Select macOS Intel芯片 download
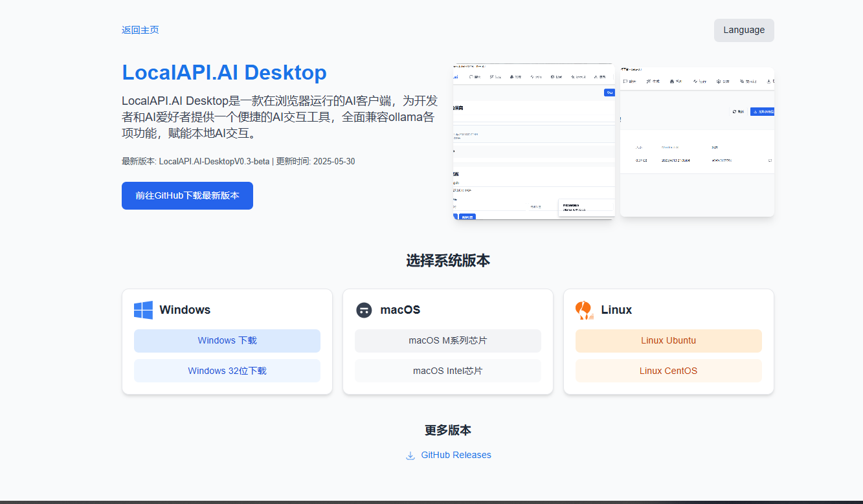The height and width of the screenshot is (504, 863). tap(448, 371)
